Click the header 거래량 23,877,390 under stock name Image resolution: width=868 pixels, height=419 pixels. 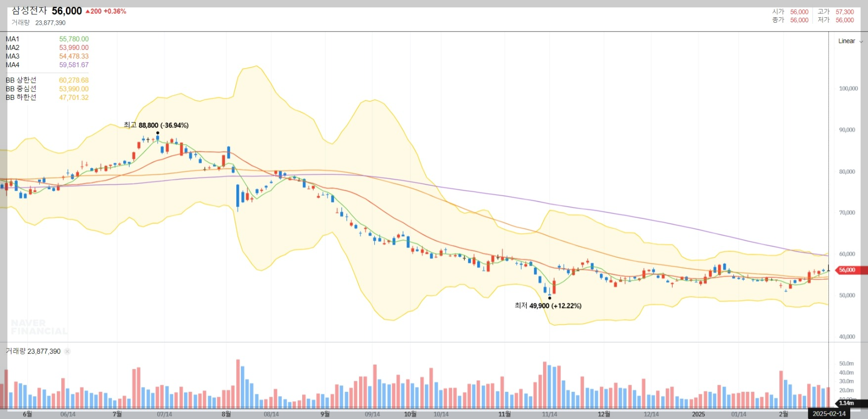[x=39, y=23]
